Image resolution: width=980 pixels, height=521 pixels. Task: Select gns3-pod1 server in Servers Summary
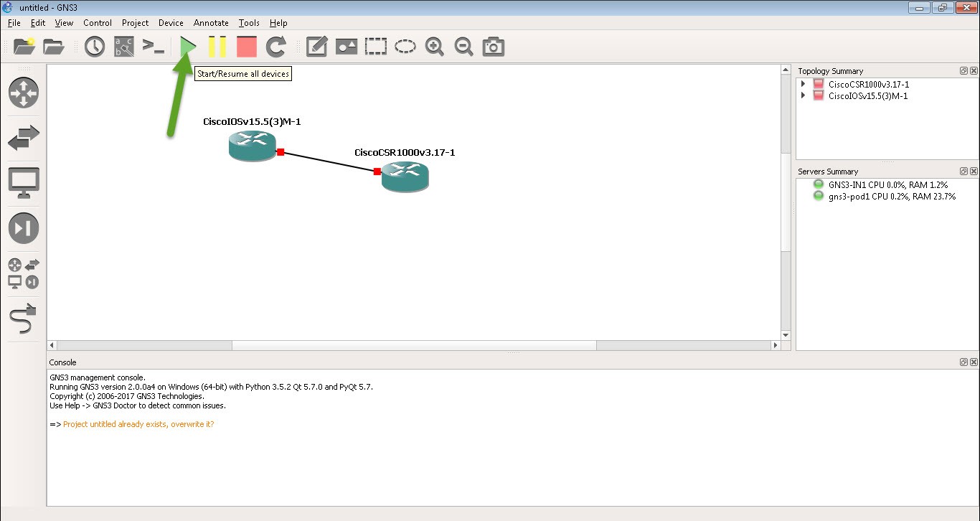coord(892,196)
